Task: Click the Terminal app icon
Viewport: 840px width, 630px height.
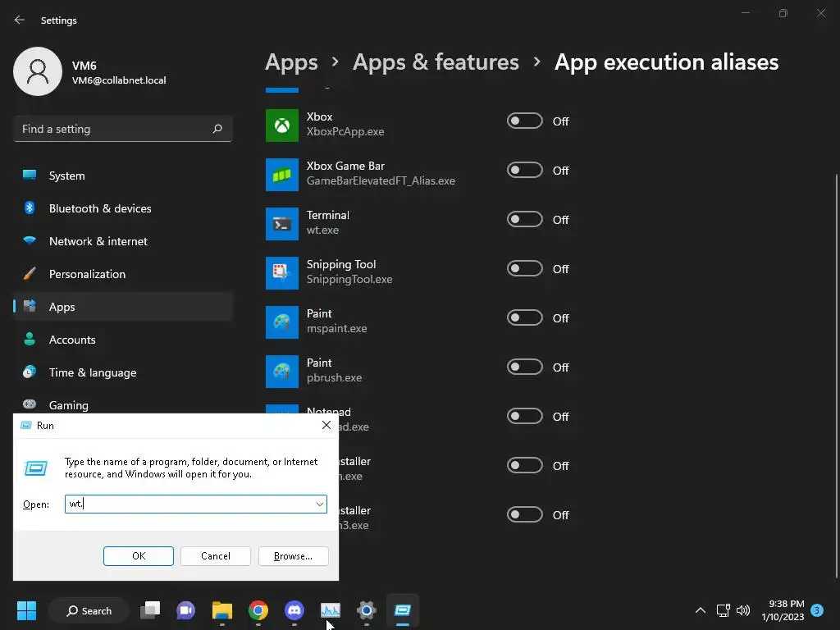Action: point(282,224)
